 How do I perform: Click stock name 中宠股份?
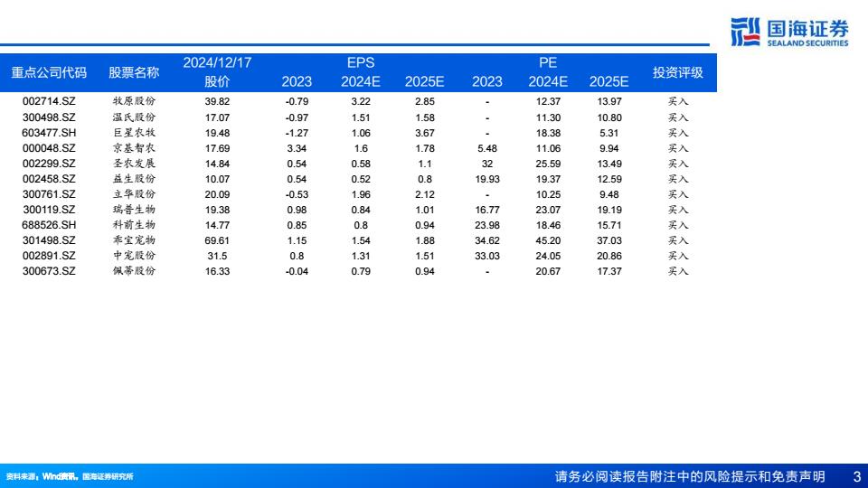pyautogui.click(x=134, y=256)
